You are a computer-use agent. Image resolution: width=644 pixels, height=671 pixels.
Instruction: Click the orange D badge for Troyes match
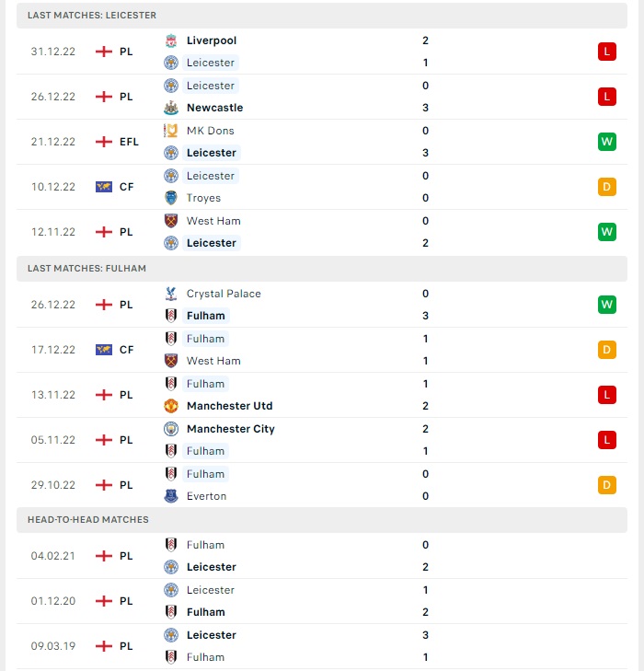[x=607, y=187]
